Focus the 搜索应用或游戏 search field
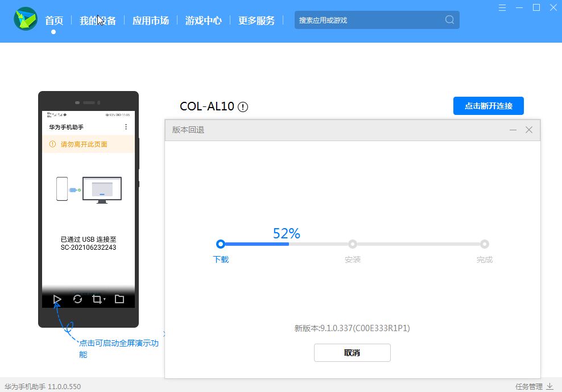The width and height of the screenshot is (562, 392). [377, 20]
